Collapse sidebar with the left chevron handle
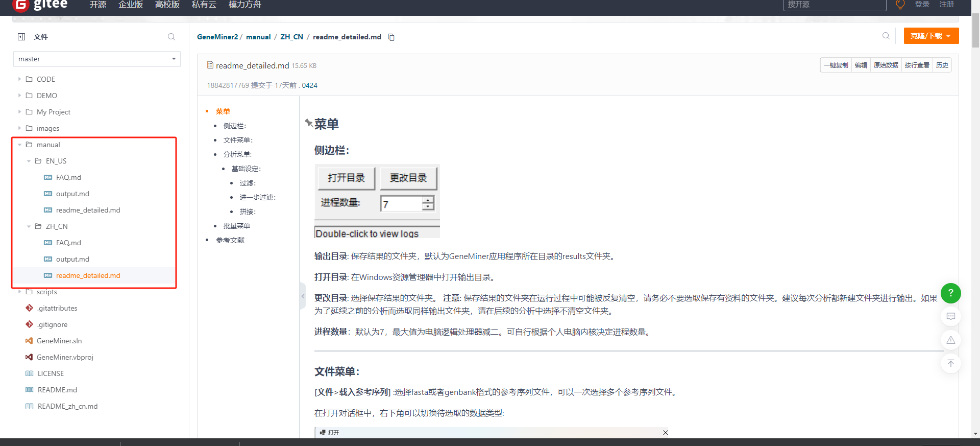The image size is (980, 446). pyautogui.click(x=303, y=296)
